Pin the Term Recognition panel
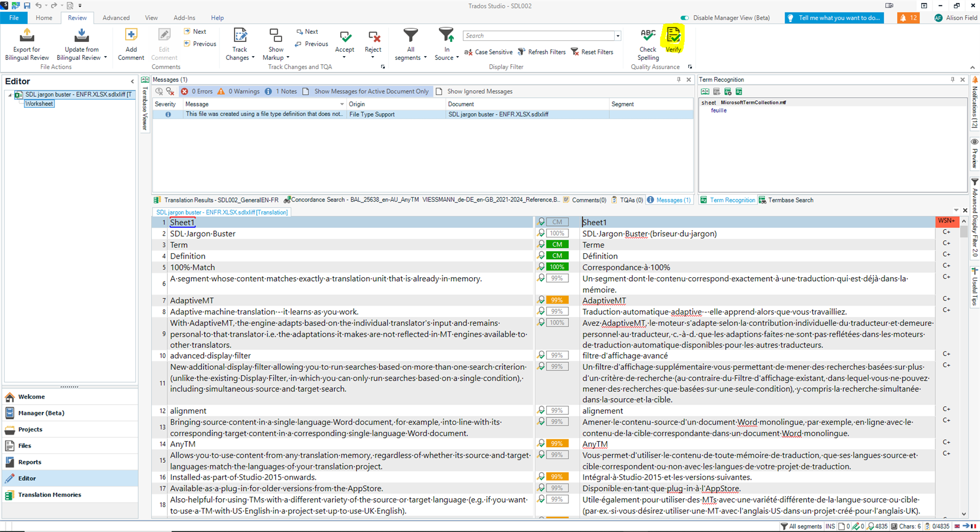Image resolution: width=980 pixels, height=532 pixels. [952, 80]
